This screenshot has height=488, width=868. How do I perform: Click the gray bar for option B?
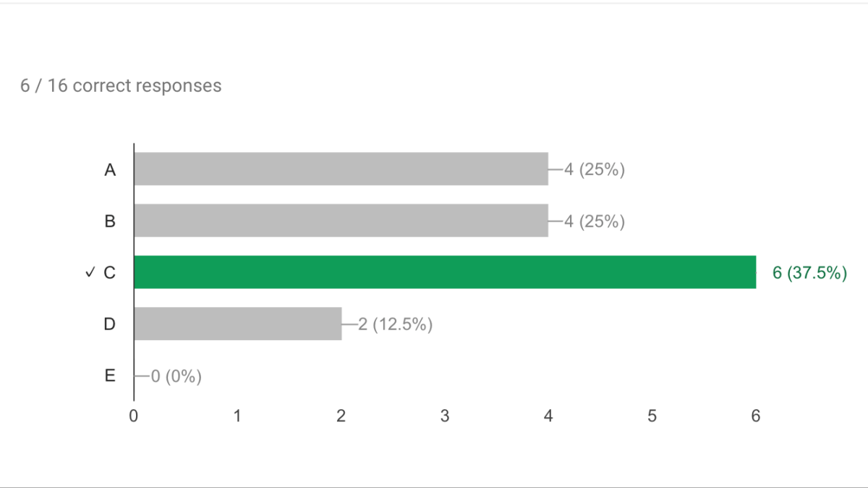click(341, 221)
